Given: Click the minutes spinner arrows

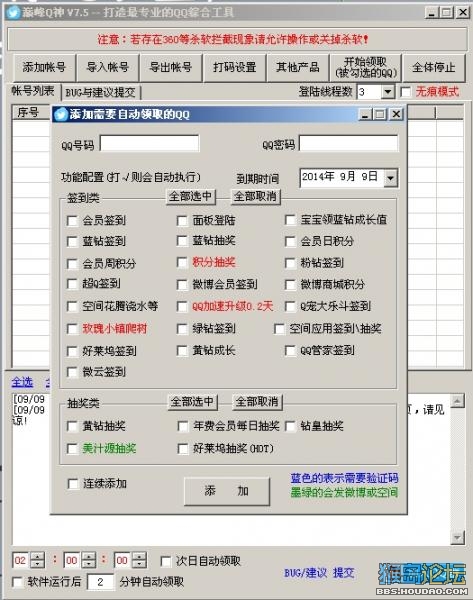Looking at the screenshot, I should [89, 561].
